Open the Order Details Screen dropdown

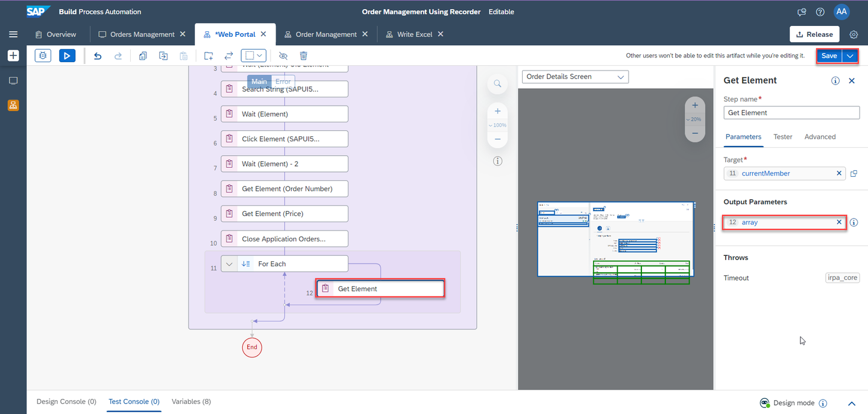pyautogui.click(x=575, y=77)
